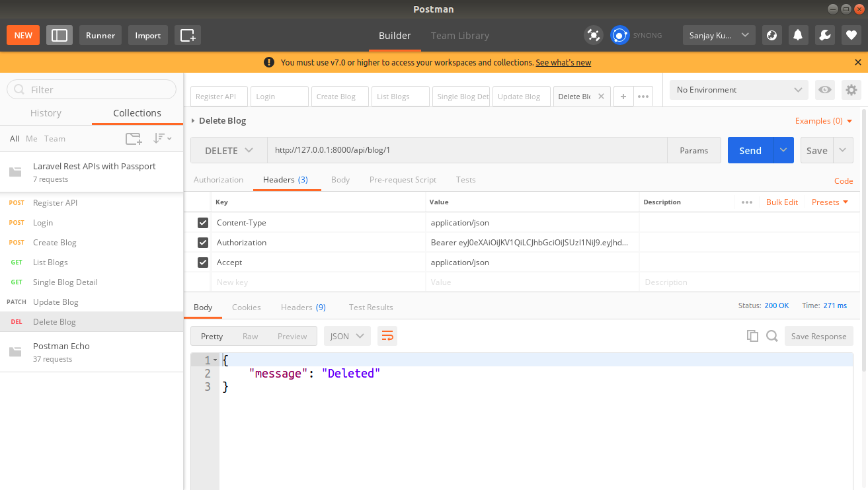Open the Pre-request Script tab

(403, 180)
